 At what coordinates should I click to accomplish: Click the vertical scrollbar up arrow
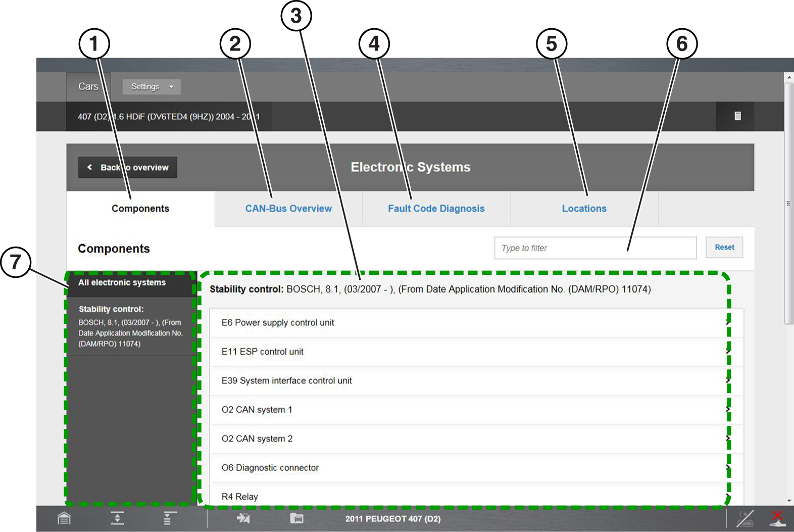click(789, 77)
